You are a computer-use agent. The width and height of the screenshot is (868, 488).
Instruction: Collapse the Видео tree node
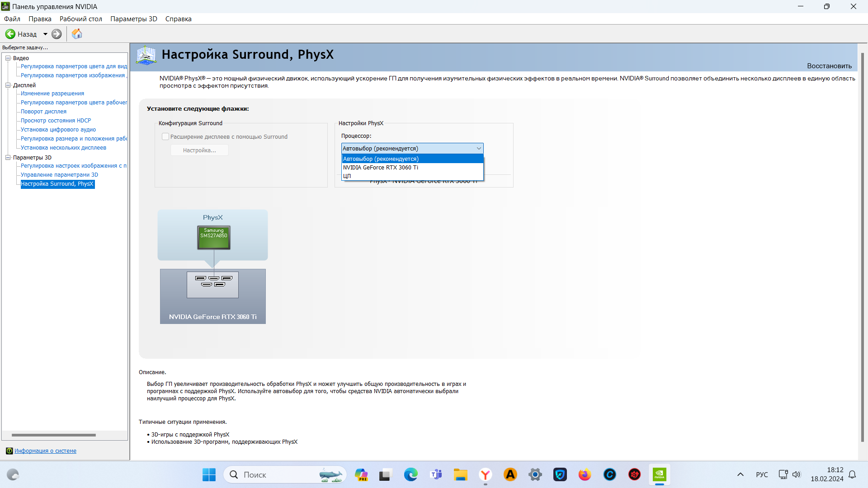[8, 58]
